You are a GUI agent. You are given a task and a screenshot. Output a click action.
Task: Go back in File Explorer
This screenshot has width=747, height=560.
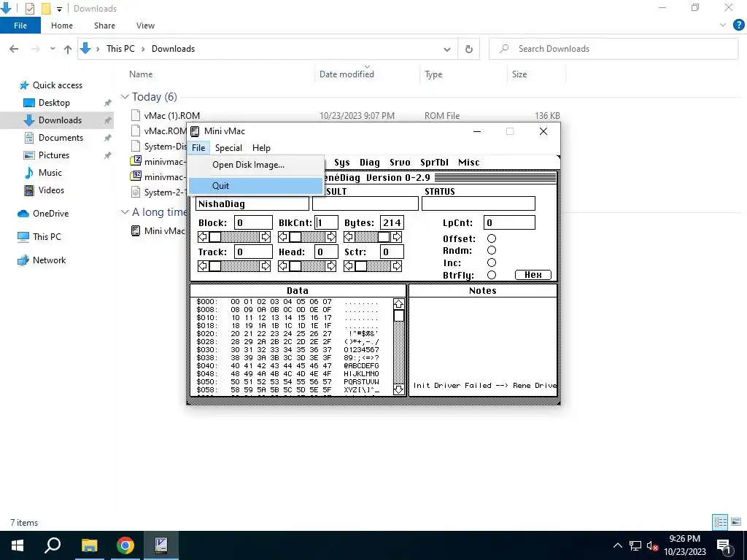(14, 49)
